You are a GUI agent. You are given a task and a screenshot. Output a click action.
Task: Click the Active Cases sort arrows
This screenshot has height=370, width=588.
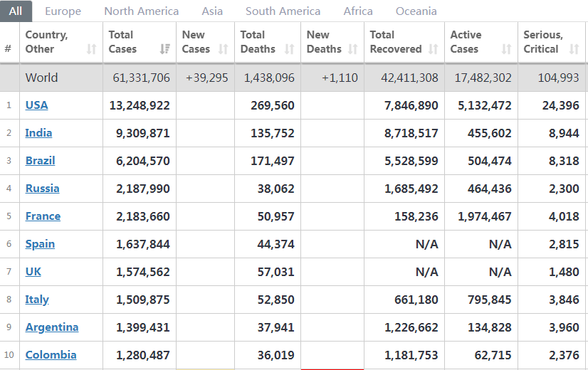[506, 49]
